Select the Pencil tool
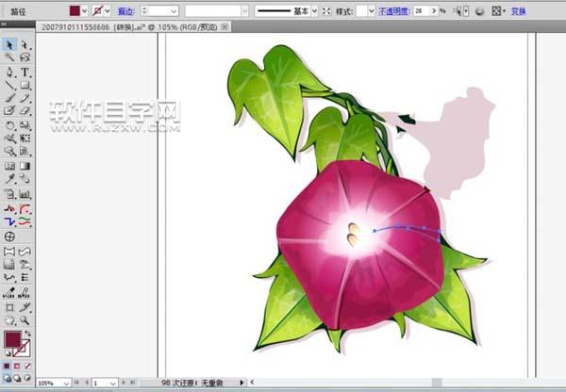The image size is (566, 392). tap(25, 98)
